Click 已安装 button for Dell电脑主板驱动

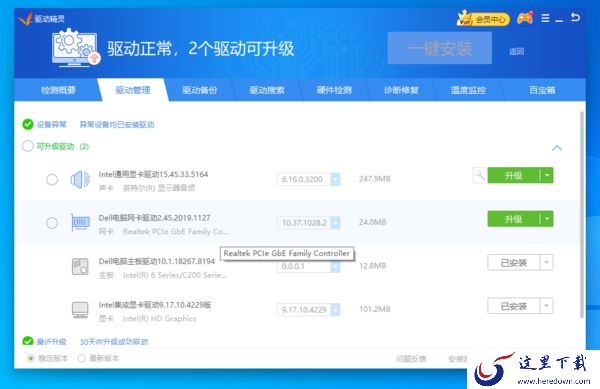tap(514, 262)
